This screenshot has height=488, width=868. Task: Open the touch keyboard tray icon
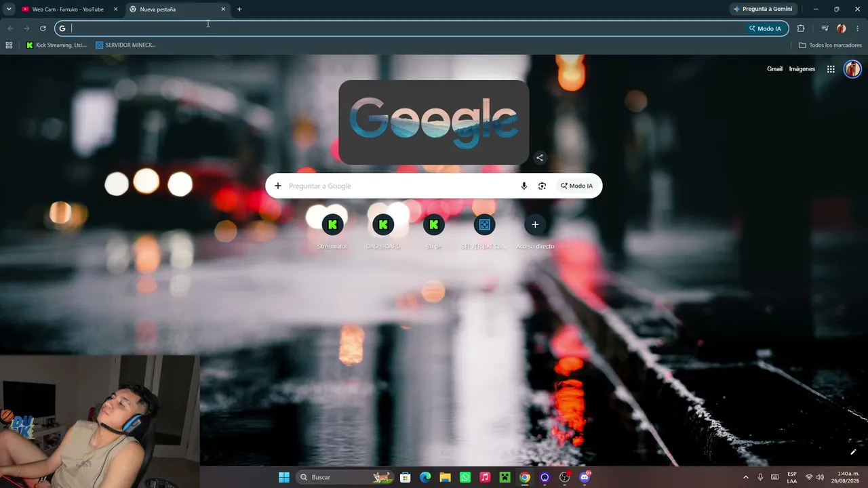775,477
